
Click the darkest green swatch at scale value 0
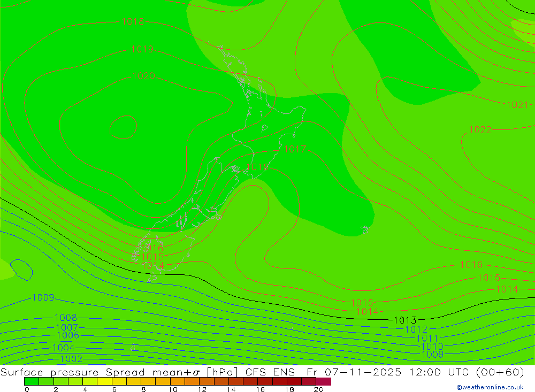[x=32, y=381]
